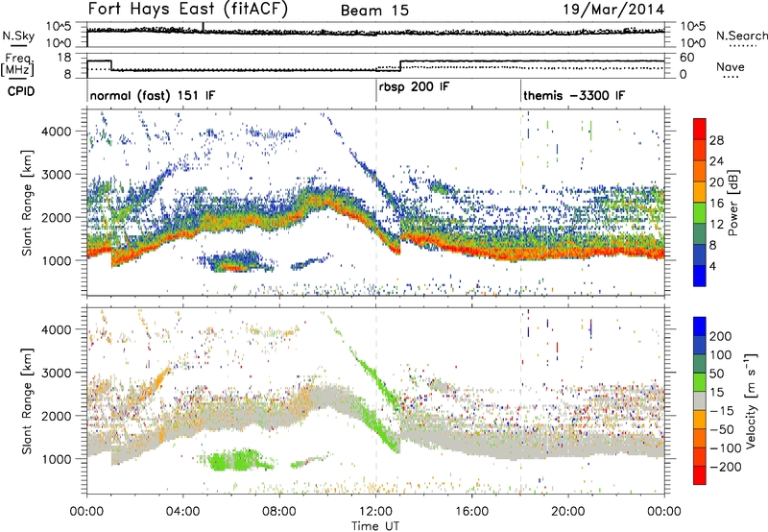
Task: Click the 'Nave' legend label
Action: 731,67
